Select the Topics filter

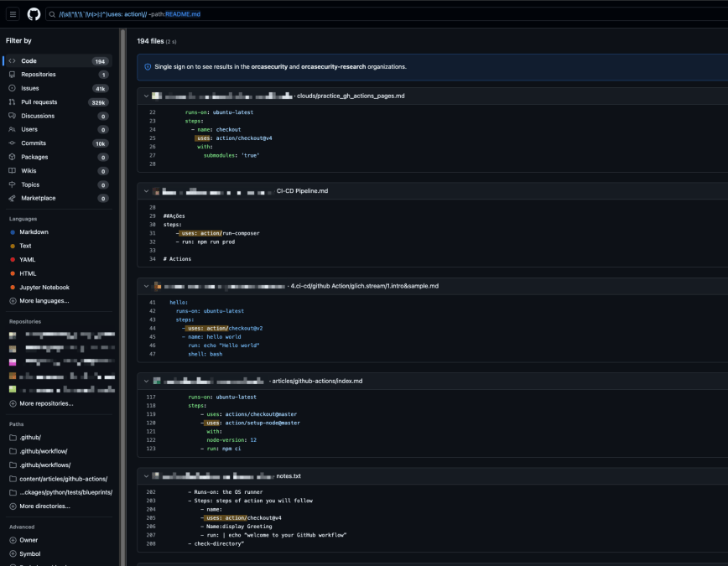pyautogui.click(x=58, y=184)
